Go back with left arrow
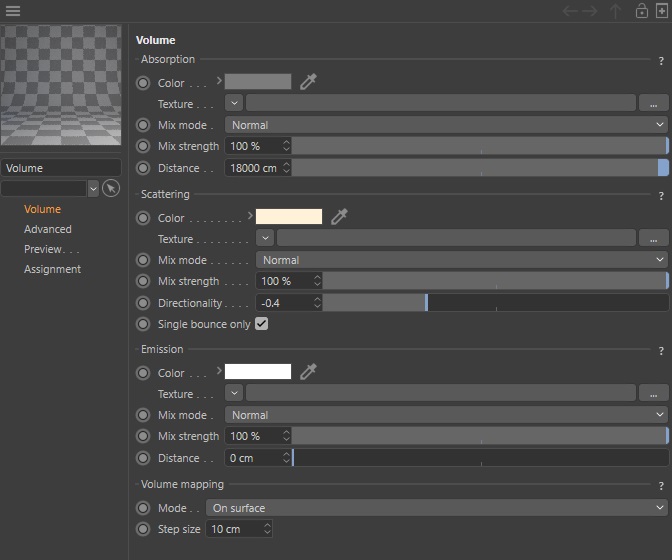This screenshot has width=672, height=560. (x=570, y=11)
